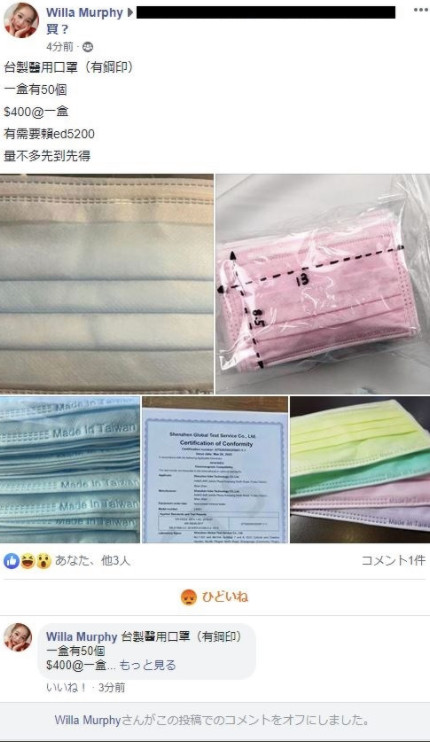
Task: Open Willa Murphy profile from post header
Action: pyautogui.click(x=84, y=13)
